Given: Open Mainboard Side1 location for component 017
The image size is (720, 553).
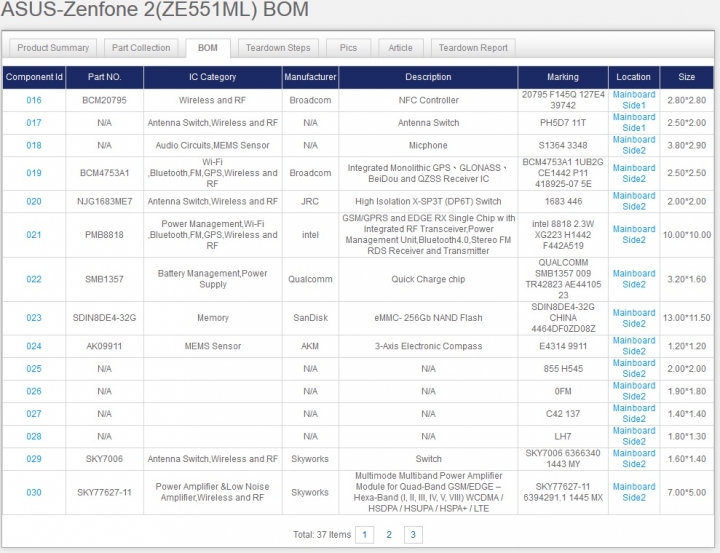Looking at the screenshot, I should 634,123.
